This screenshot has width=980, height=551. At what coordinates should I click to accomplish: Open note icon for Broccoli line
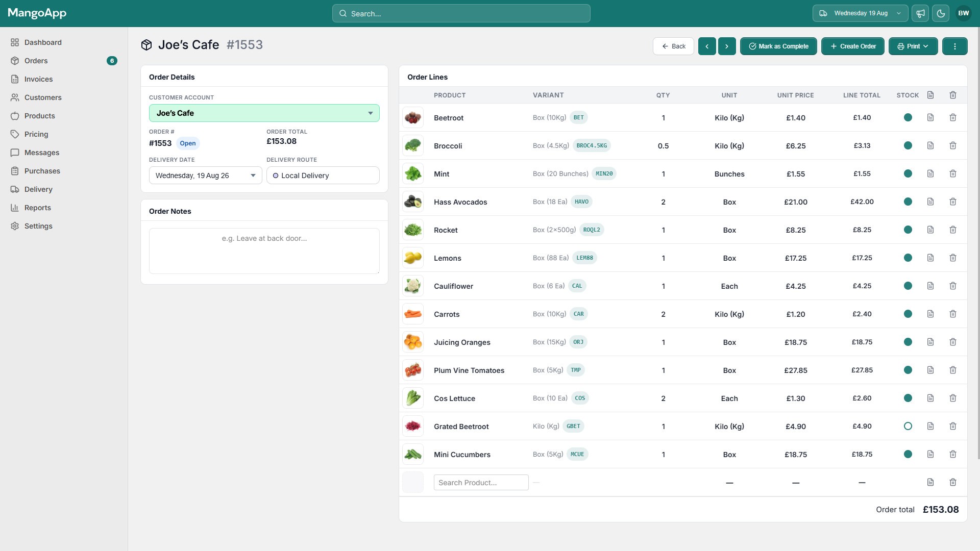930,145
